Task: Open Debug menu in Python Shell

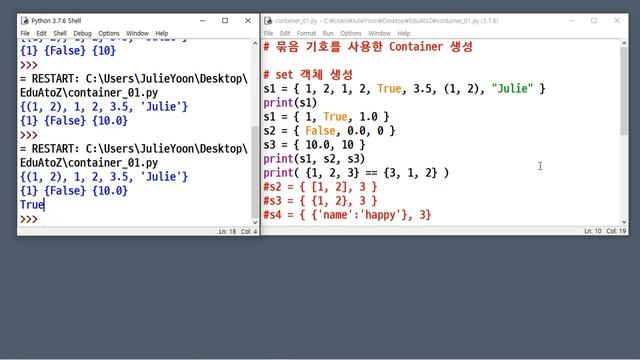Action: tap(82, 33)
